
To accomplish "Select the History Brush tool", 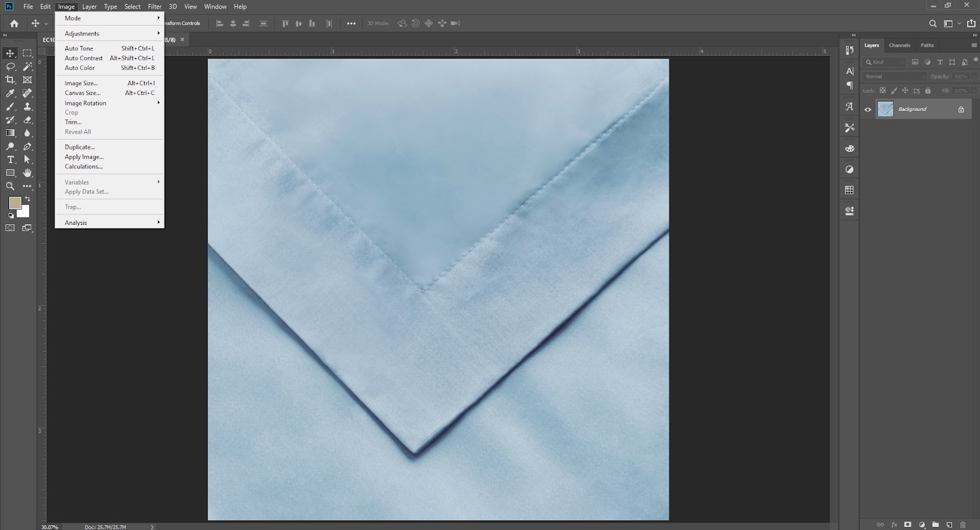I will click(10, 120).
